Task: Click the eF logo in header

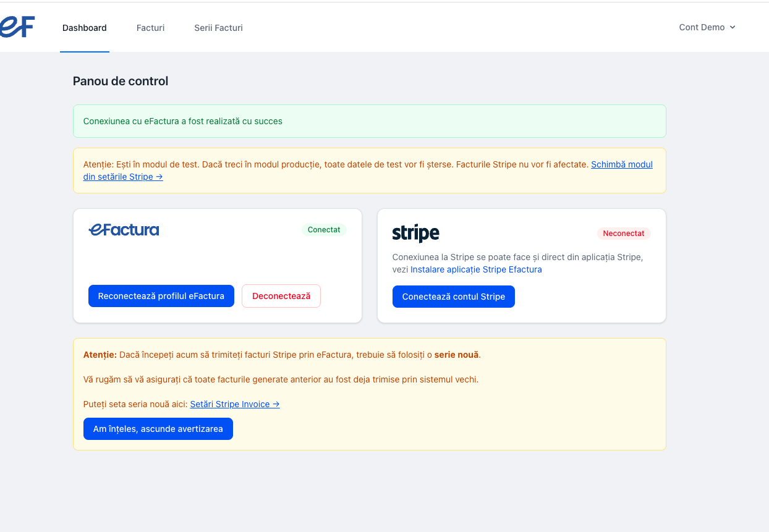Action: coord(17,27)
